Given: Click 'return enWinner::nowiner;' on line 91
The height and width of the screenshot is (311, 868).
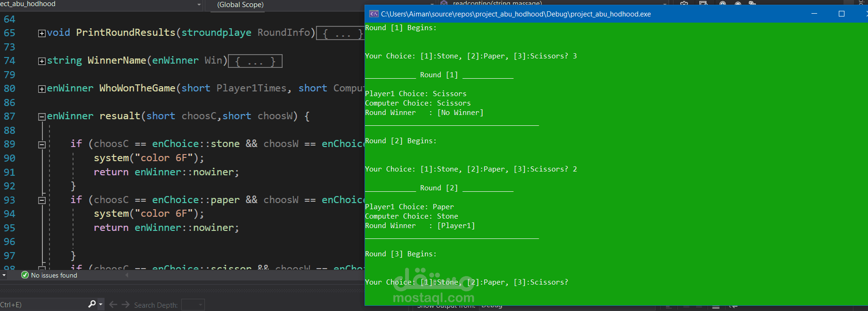Looking at the screenshot, I should [x=166, y=172].
